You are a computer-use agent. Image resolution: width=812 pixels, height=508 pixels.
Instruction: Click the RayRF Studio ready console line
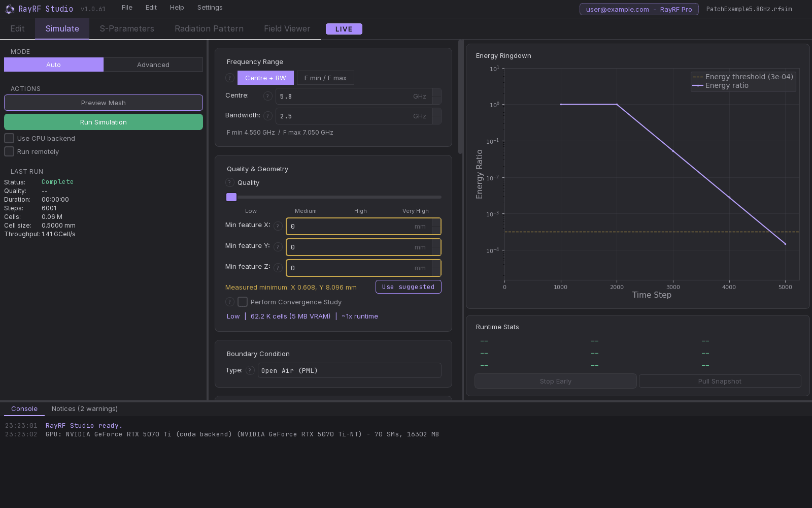click(84, 426)
